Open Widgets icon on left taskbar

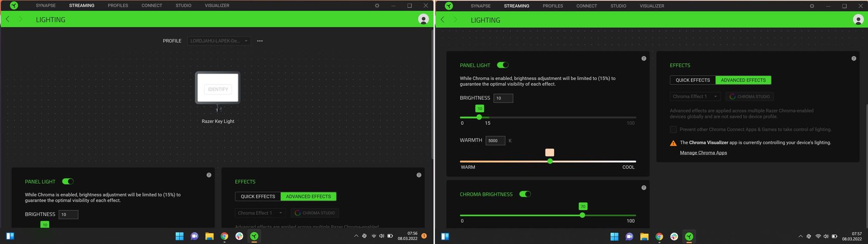pyautogui.click(x=10, y=236)
